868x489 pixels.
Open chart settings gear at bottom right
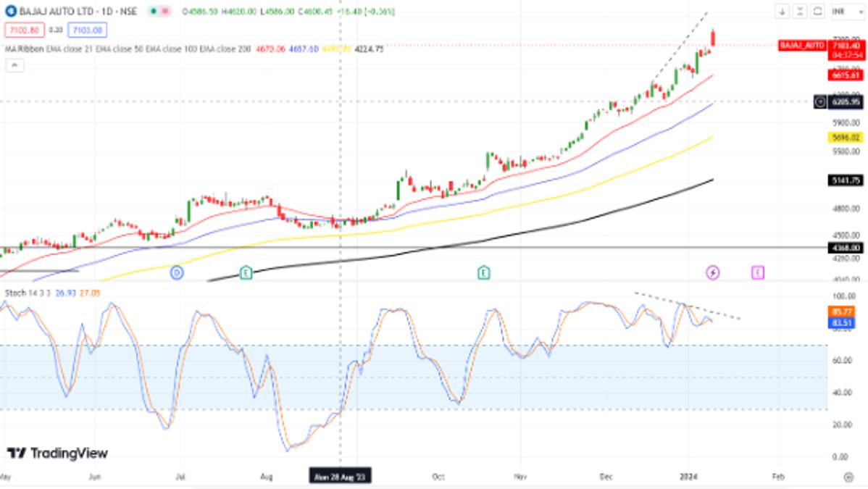[848, 477]
